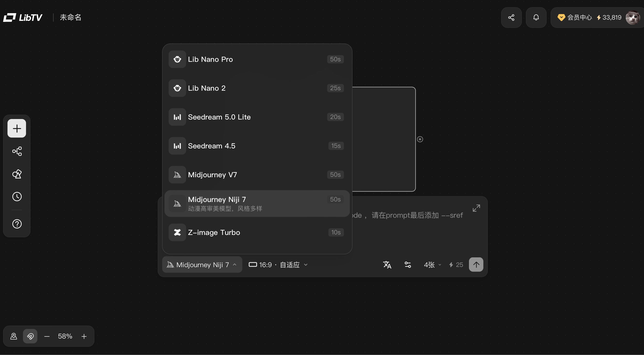Select Seedream 5.0 Lite model

point(257,117)
